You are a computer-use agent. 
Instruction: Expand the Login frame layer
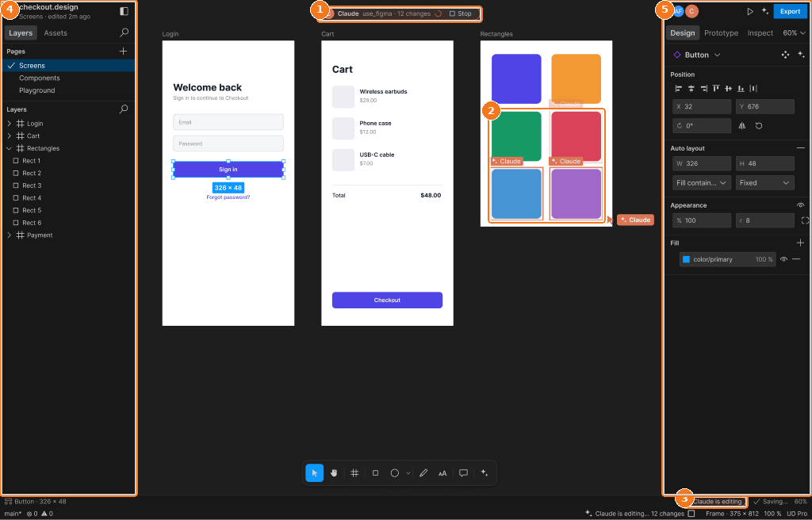coord(10,124)
